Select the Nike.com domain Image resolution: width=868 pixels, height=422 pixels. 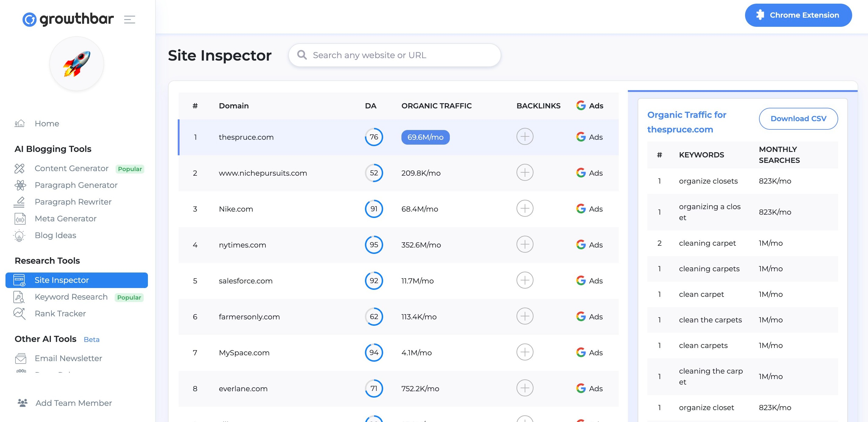(x=236, y=209)
